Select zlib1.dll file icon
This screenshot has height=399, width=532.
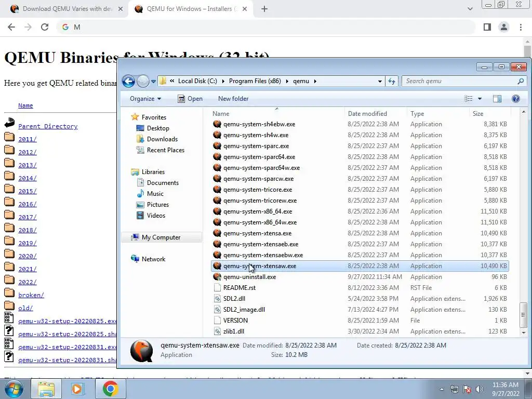(217, 331)
